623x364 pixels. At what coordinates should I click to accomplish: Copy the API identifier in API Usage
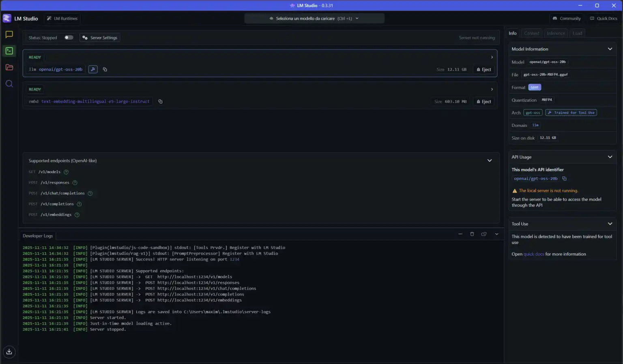[564, 178]
